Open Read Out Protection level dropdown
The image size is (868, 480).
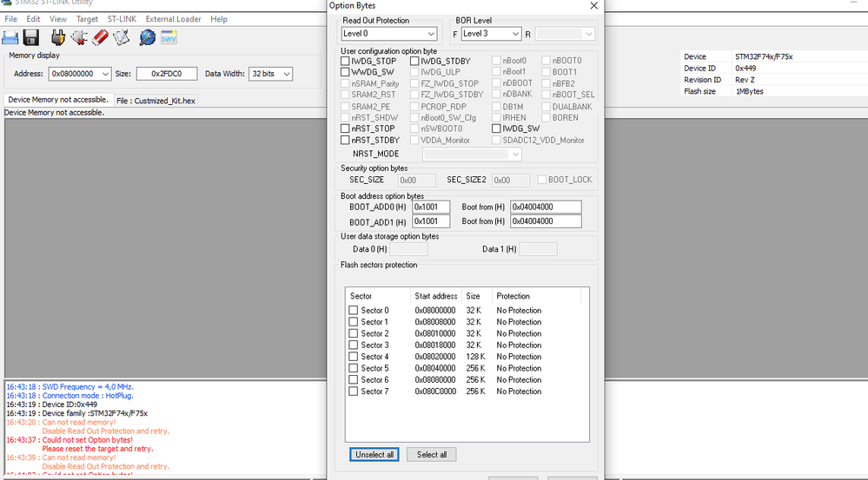(389, 34)
